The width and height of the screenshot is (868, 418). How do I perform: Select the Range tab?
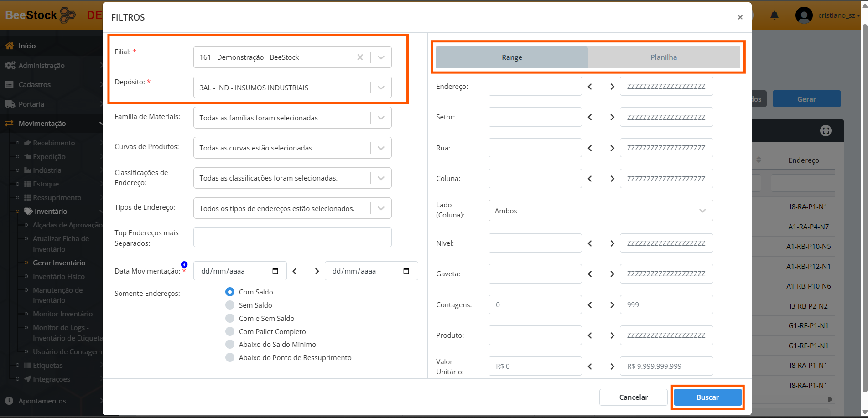coord(512,57)
